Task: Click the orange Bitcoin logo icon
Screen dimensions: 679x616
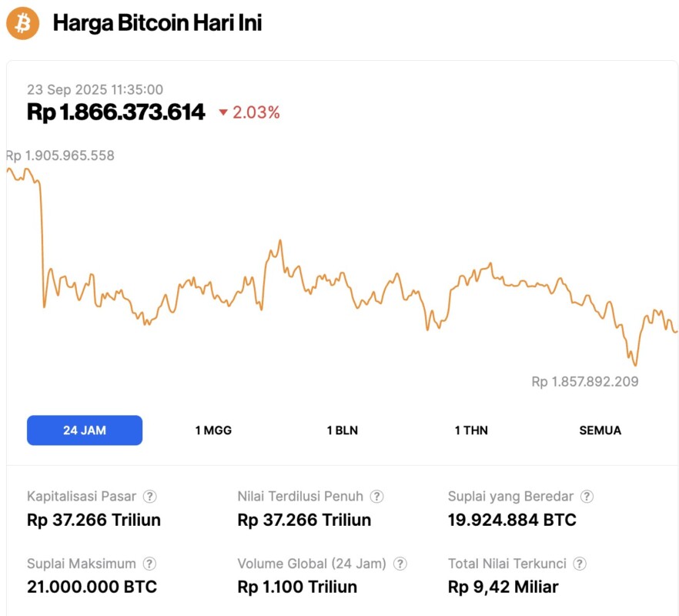Action: tap(22, 23)
